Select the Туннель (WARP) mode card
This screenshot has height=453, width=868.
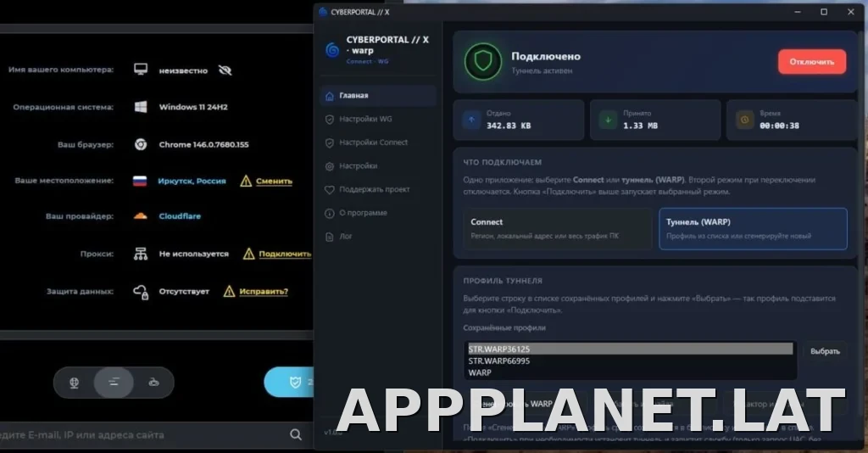click(753, 229)
